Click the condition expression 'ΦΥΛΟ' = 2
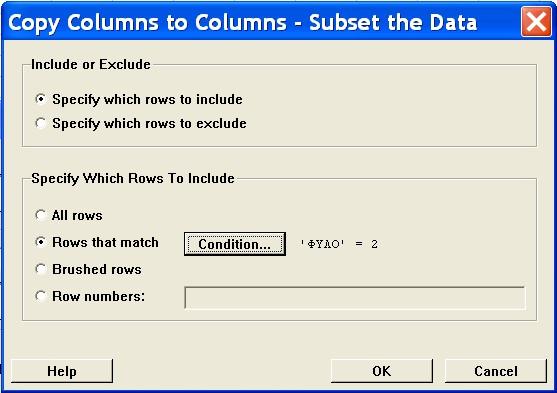The width and height of the screenshot is (557, 393). (339, 244)
